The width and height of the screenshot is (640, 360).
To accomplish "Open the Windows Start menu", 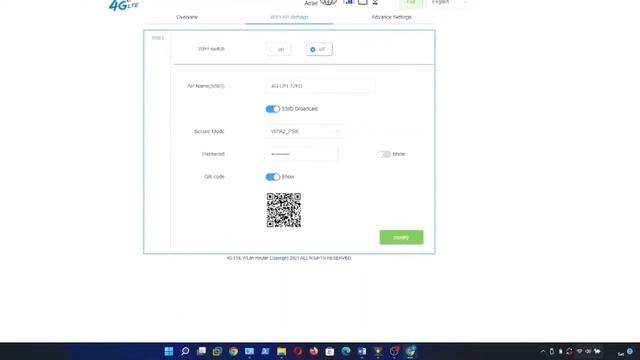I will click(x=169, y=351).
